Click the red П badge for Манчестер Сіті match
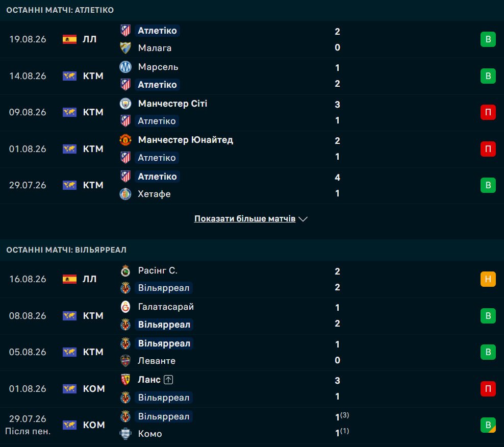This screenshot has width=504, height=447. 488,112
